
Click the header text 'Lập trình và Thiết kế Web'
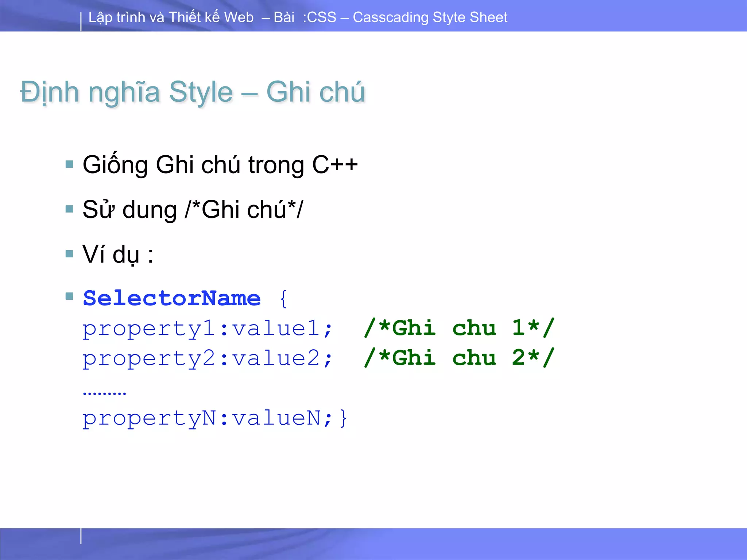click(x=171, y=17)
